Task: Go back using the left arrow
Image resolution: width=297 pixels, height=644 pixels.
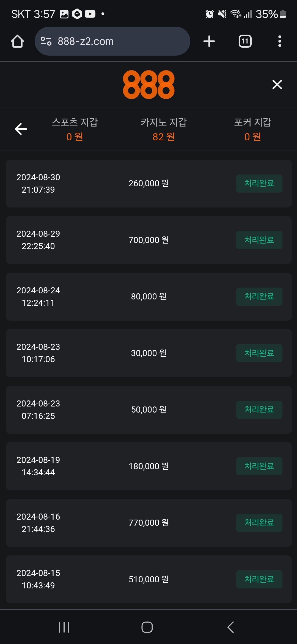Action: coord(21,129)
